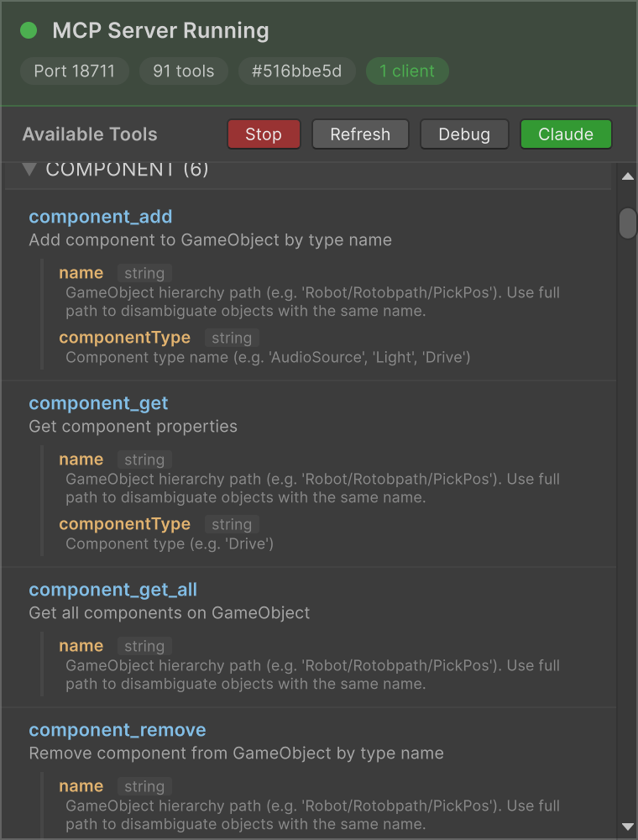
Task: Click the scrollbar up arrow
Action: [627, 176]
